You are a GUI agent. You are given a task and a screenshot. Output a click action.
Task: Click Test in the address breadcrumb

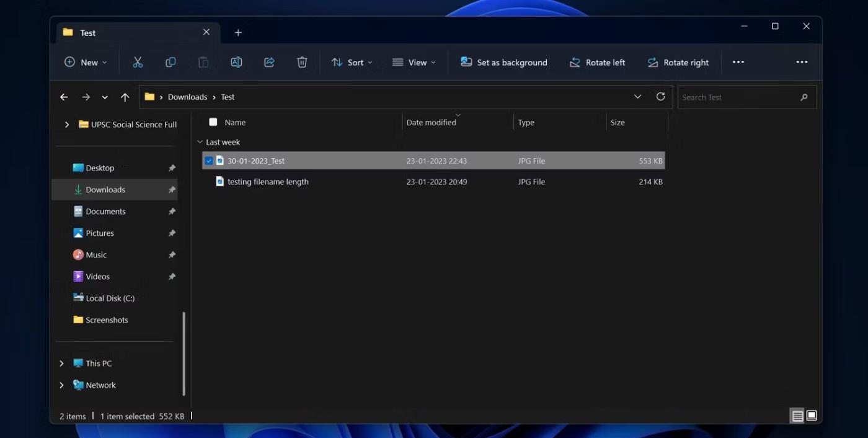coord(228,97)
